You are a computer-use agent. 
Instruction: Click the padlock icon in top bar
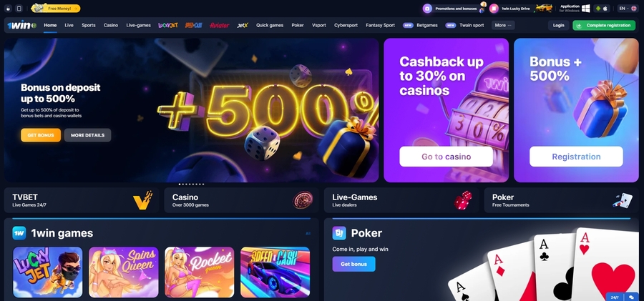9,8
